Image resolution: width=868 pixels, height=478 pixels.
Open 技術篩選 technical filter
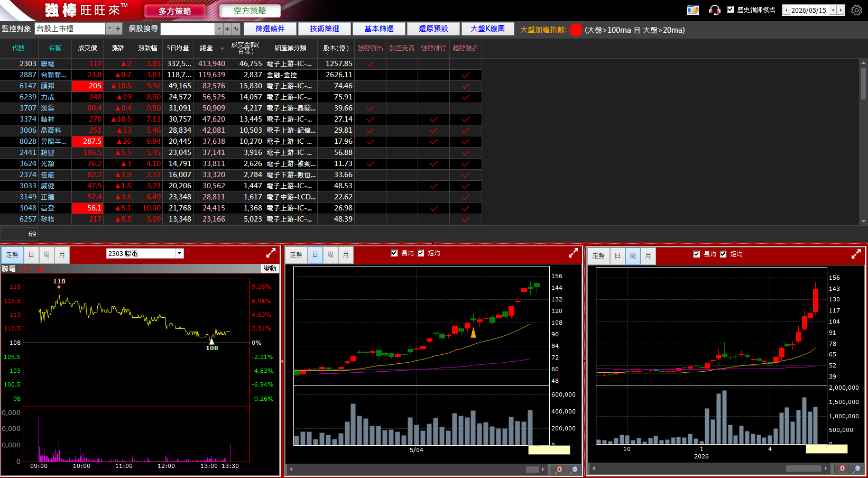click(x=325, y=29)
